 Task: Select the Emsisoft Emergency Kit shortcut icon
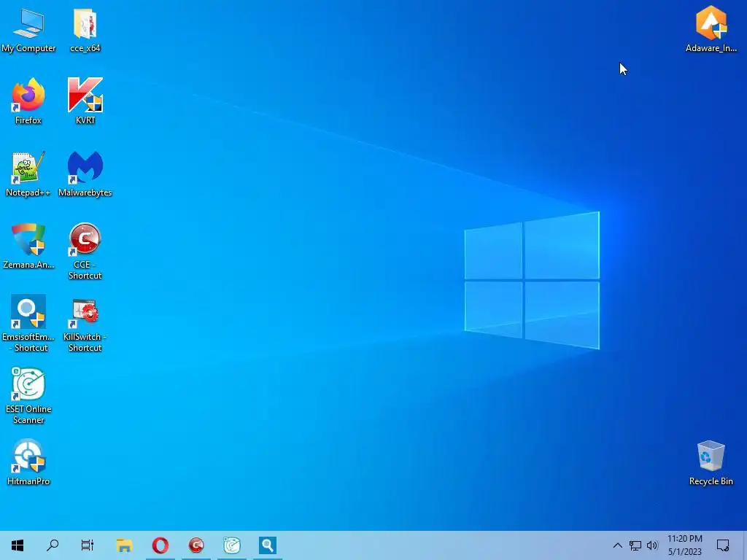[28, 324]
